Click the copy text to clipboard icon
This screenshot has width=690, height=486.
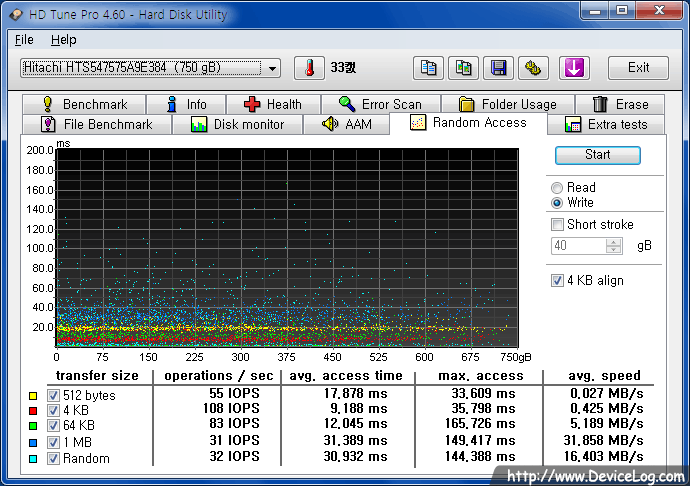(429, 68)
